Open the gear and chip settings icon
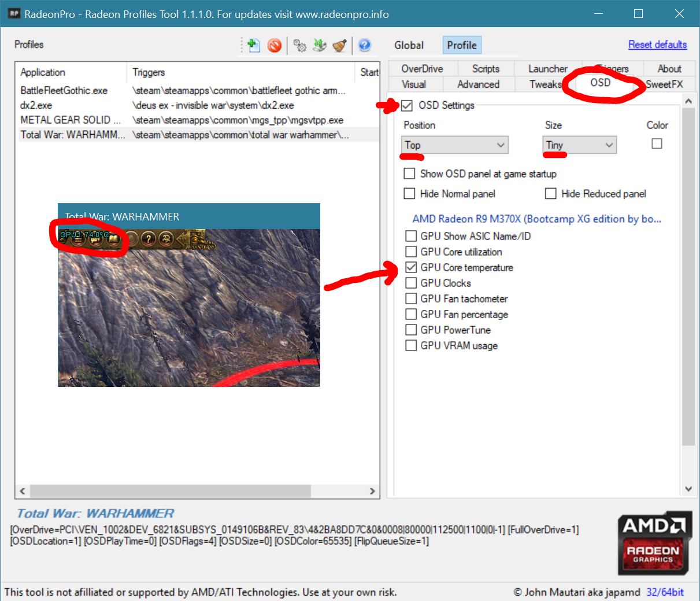Screen dimensions: 700x601 299,45
